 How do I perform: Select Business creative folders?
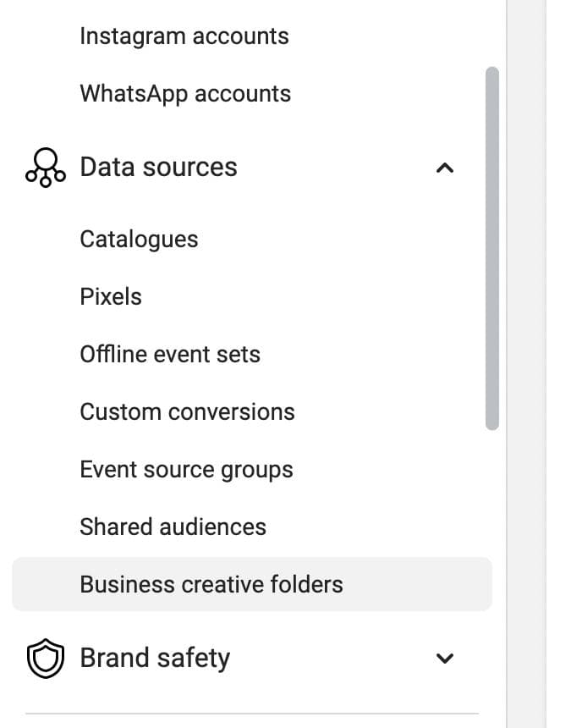pos(211,585)
